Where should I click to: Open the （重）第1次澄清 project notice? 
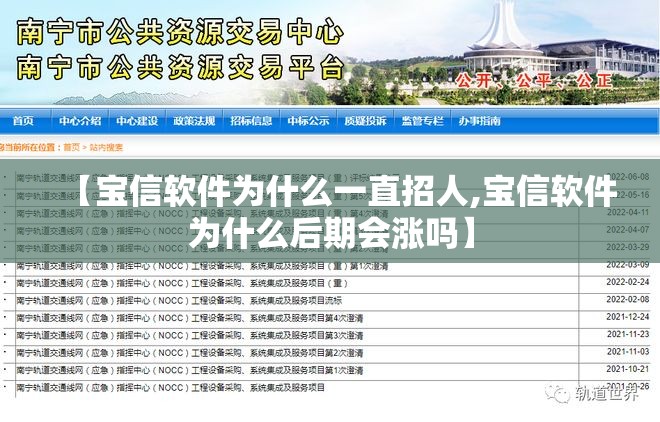[x=202, y=266]
